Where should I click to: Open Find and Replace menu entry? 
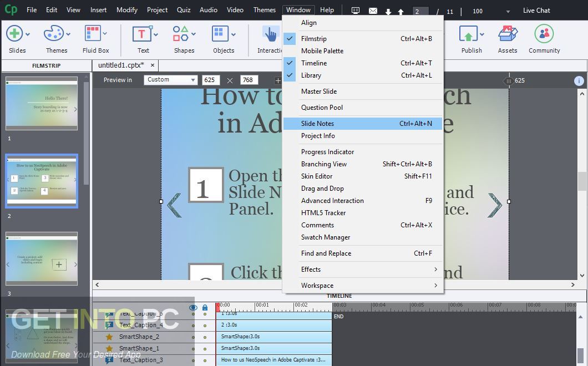tap(363, 253)
